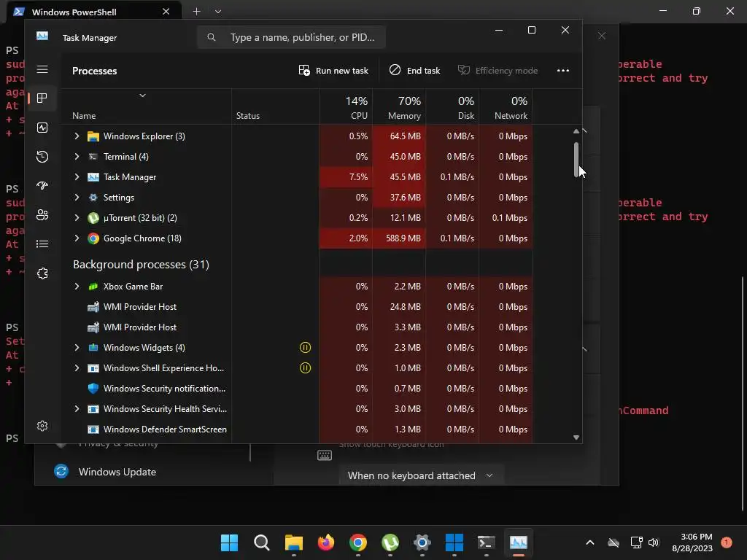This screenshot has height=560, width=747.
Task: Add a new tab in Windows PowerShell
Action: (196, 12)
